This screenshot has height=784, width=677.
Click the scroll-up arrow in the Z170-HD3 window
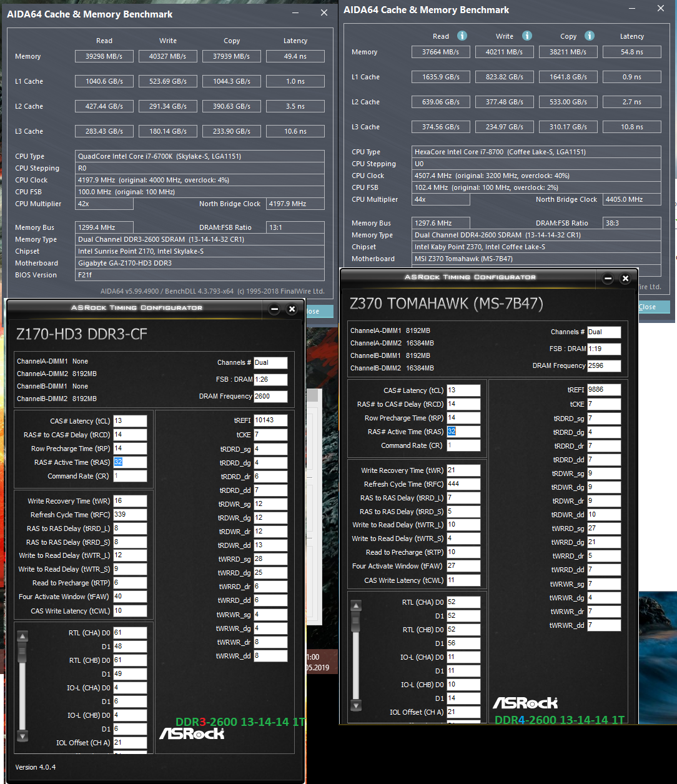[22, 637]
